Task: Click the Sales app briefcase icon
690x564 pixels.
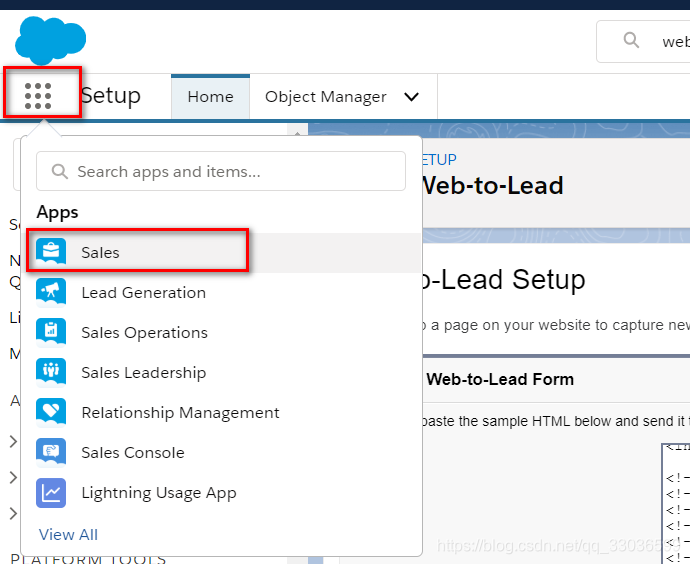Action: (x=51, y=253)
